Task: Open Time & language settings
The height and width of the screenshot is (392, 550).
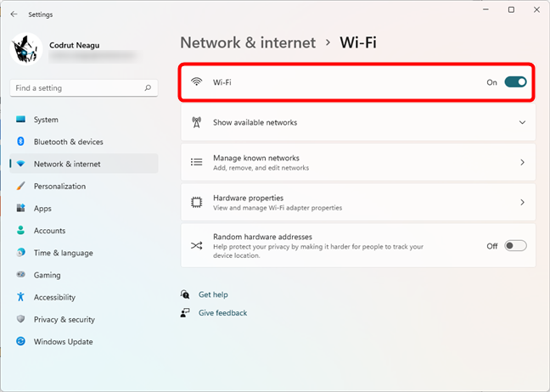Action: coord(84,253)
